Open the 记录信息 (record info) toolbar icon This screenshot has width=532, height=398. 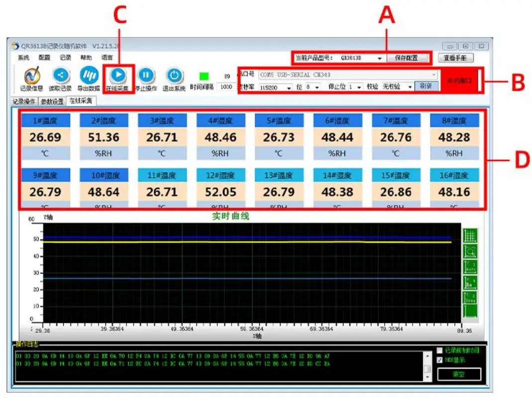click(x=32, y=76)
